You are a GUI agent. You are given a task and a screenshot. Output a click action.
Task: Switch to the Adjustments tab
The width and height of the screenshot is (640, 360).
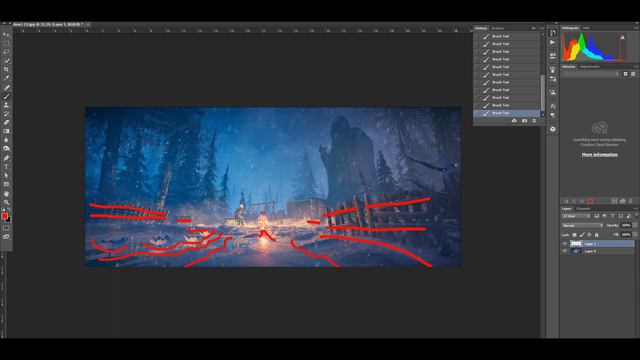[590, 67]
